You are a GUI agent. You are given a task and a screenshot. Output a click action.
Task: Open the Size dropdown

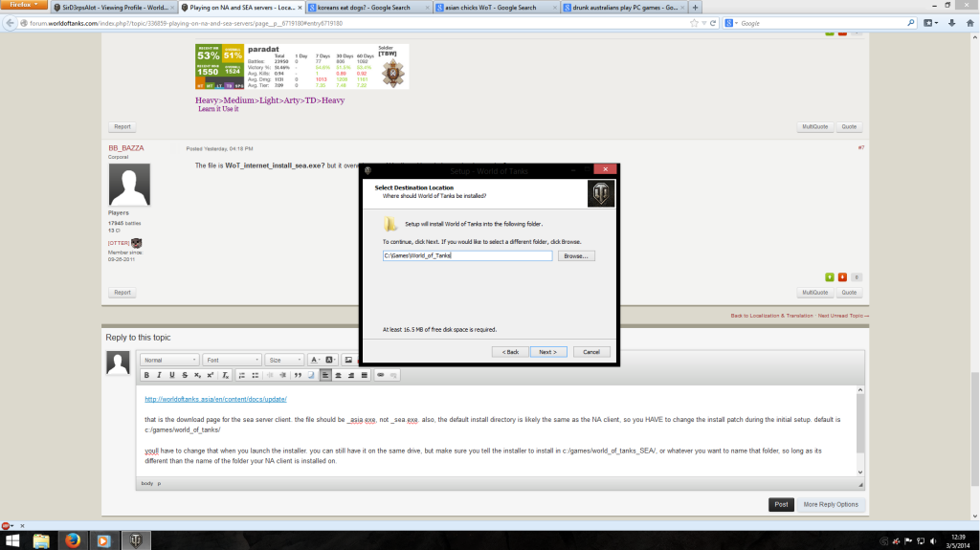click(284, 360)
